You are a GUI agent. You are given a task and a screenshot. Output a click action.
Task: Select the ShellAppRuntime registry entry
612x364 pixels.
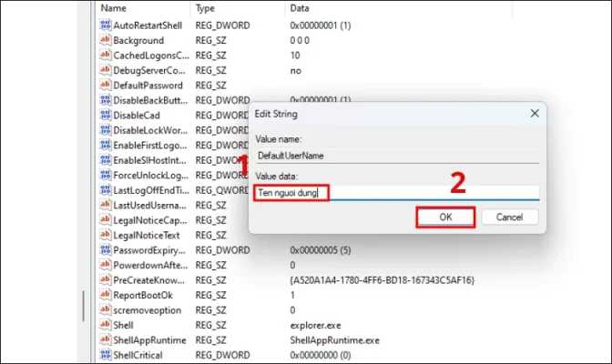pos(149,339)
